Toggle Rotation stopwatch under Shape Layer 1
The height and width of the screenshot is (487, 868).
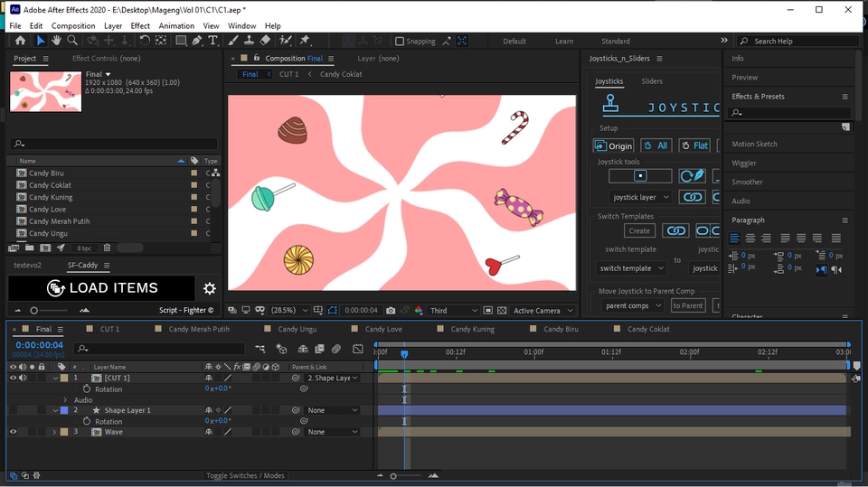point(87,421)
